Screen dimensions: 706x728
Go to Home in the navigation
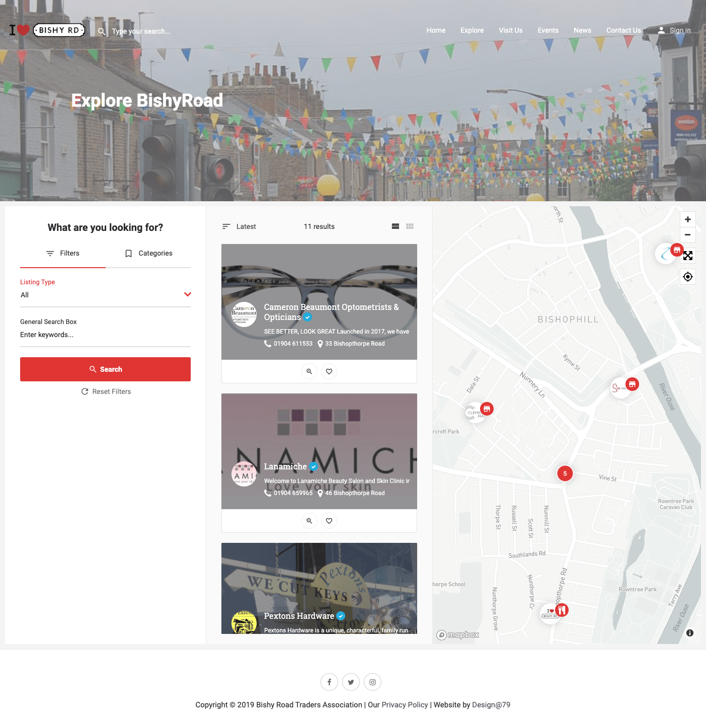click(x=436, y=30)
